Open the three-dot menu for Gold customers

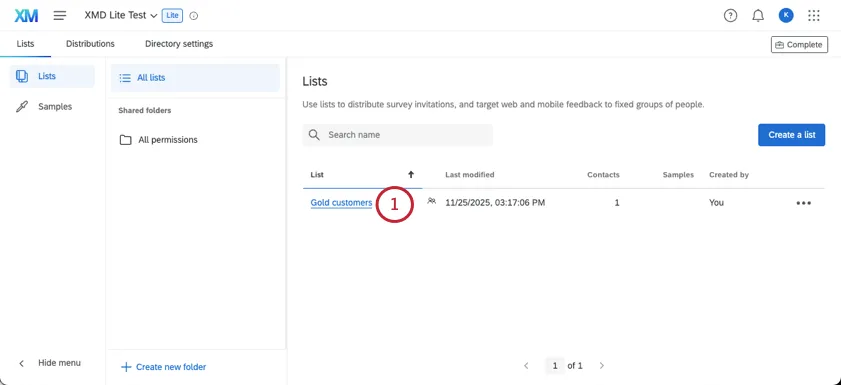803,203
